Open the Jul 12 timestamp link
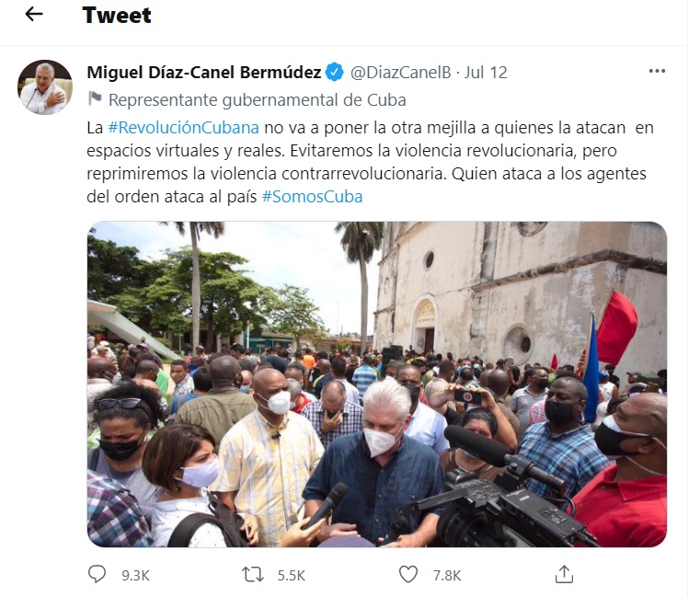 pos(486,73)
